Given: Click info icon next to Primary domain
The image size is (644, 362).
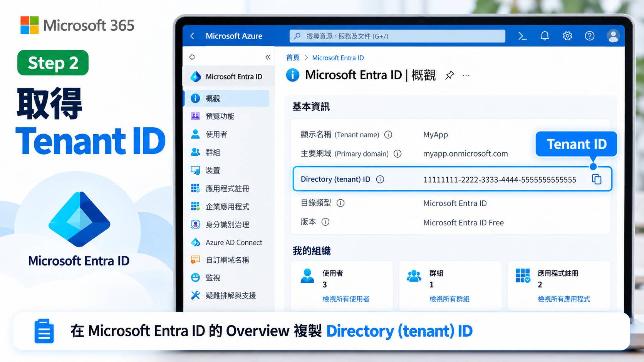Looking at the screenshot, I should coord(397,154).
